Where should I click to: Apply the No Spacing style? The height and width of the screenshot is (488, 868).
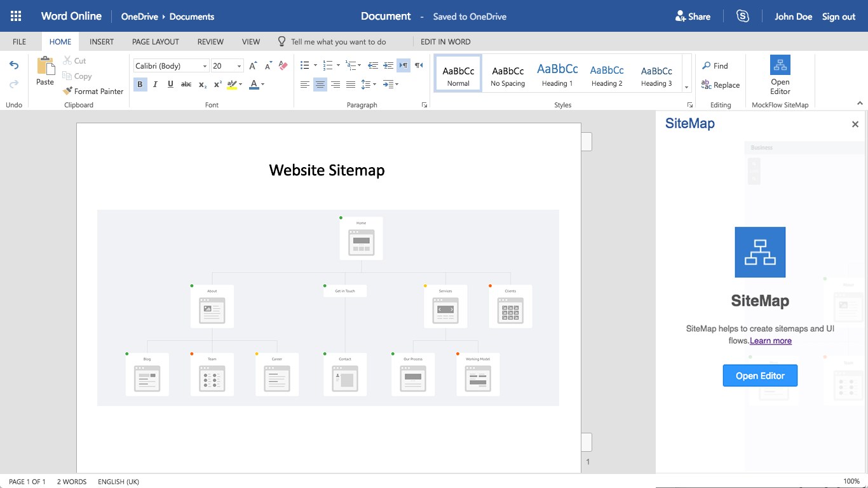click(x=508, y=74)
